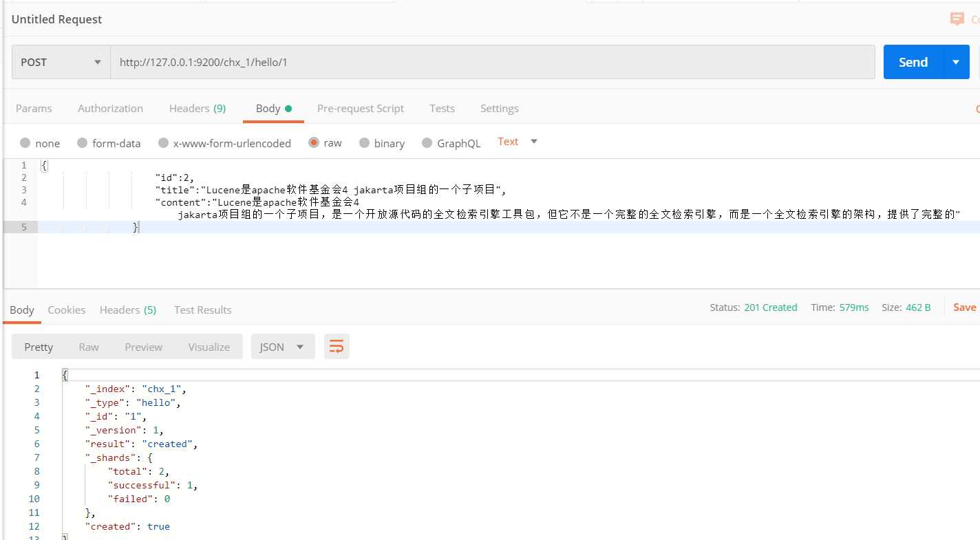
Task: Switch to the Tests tab
Action: coord(442,108)
